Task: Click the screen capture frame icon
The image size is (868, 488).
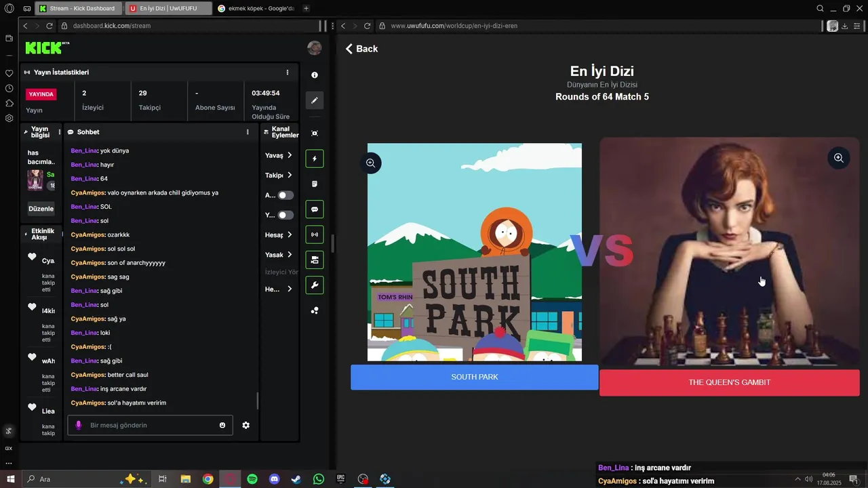Action: pyautogui.click(x=315, y=134)
